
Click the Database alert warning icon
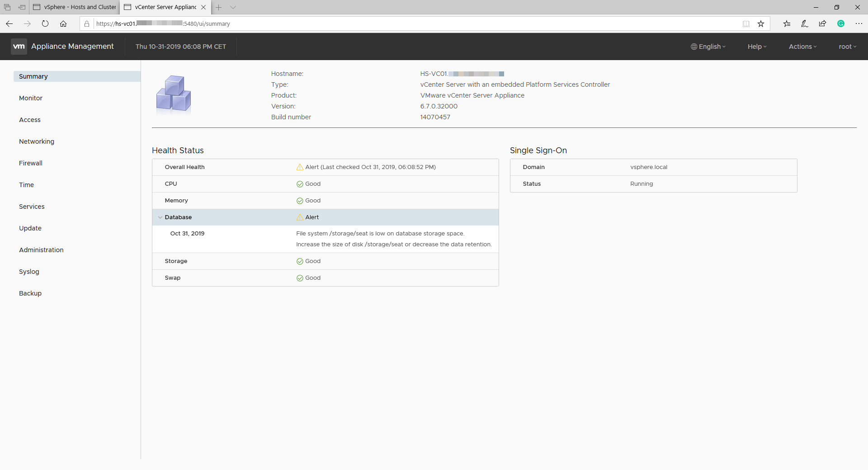300,217
